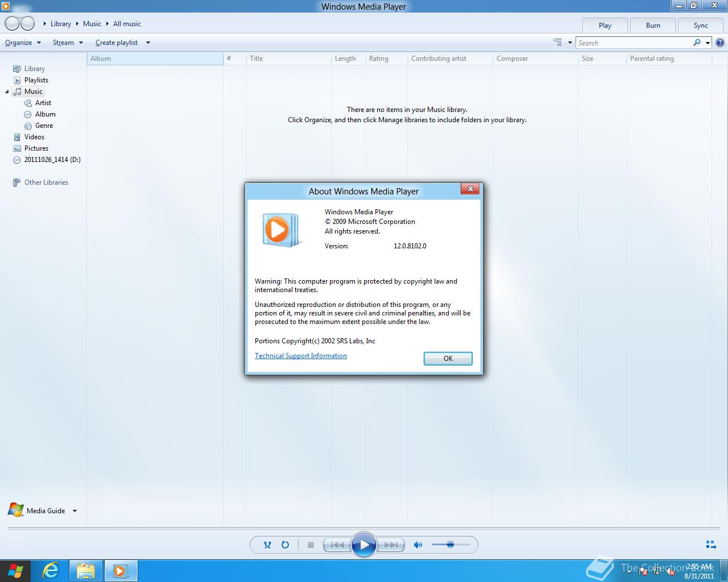Click the Pictures icon in navigation pane

point(17,148)
